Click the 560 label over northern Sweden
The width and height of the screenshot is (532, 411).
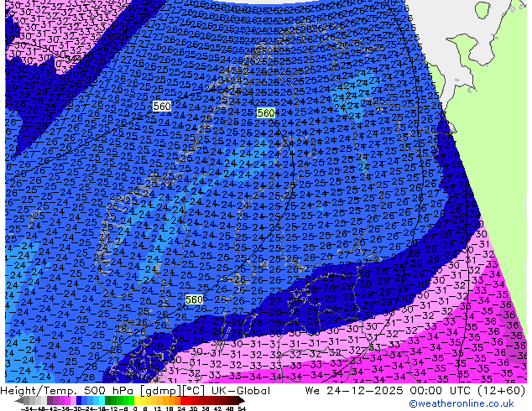click(x=266, y=113)
